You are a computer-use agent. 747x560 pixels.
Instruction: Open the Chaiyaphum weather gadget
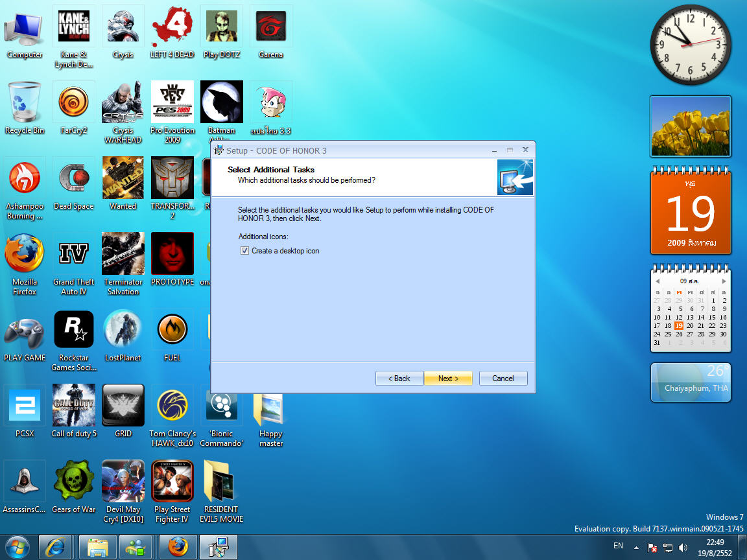pyautogui.click(x=691, y=382)
